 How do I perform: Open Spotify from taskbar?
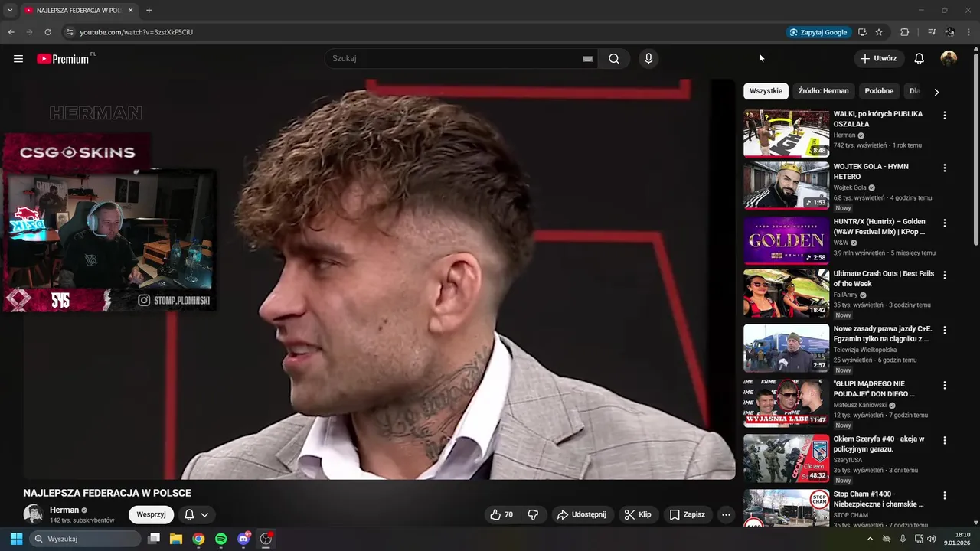click(220, 539)
